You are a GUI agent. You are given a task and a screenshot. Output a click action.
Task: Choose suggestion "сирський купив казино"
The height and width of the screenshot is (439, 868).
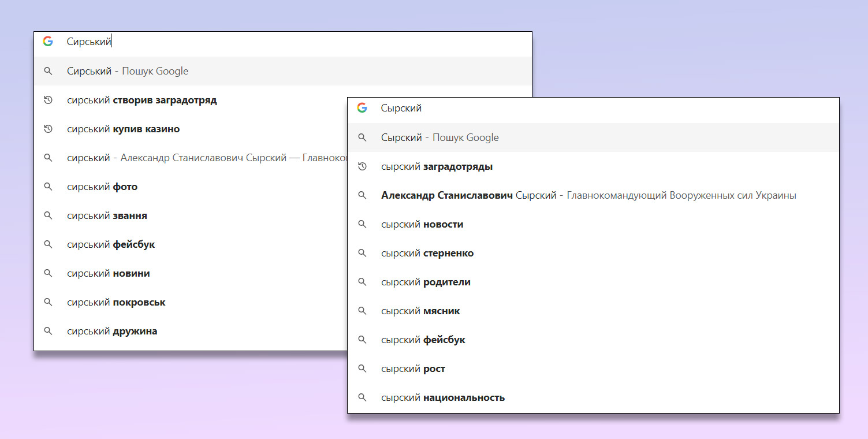pos(124,129)
